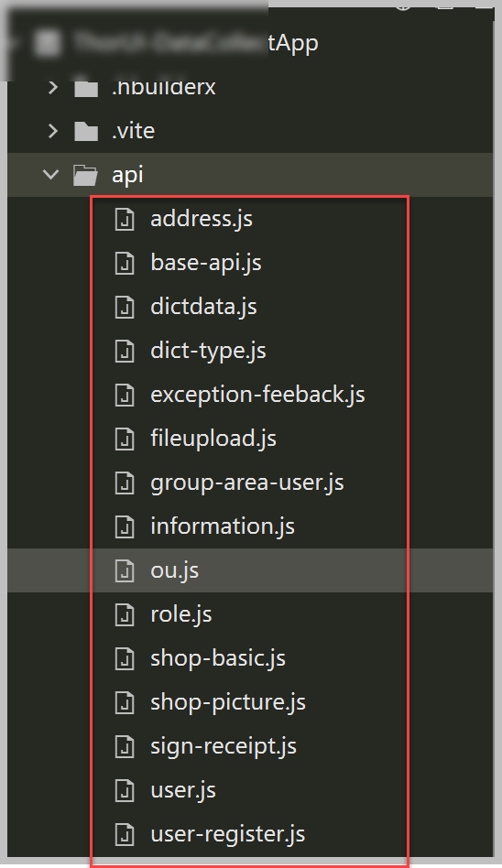Image resolution: width=502 pixels, height=868 pixels.
Task: Click the ou.js file icon
Action: coord(124,570)
